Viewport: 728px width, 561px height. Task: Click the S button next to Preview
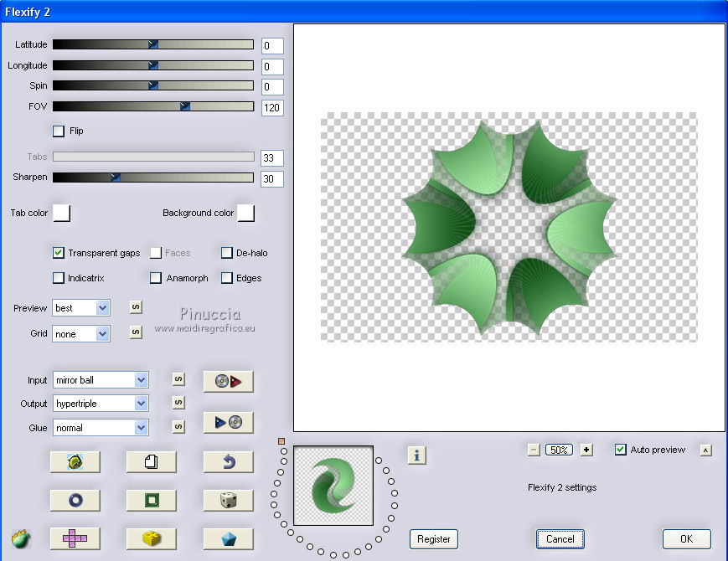136,307
